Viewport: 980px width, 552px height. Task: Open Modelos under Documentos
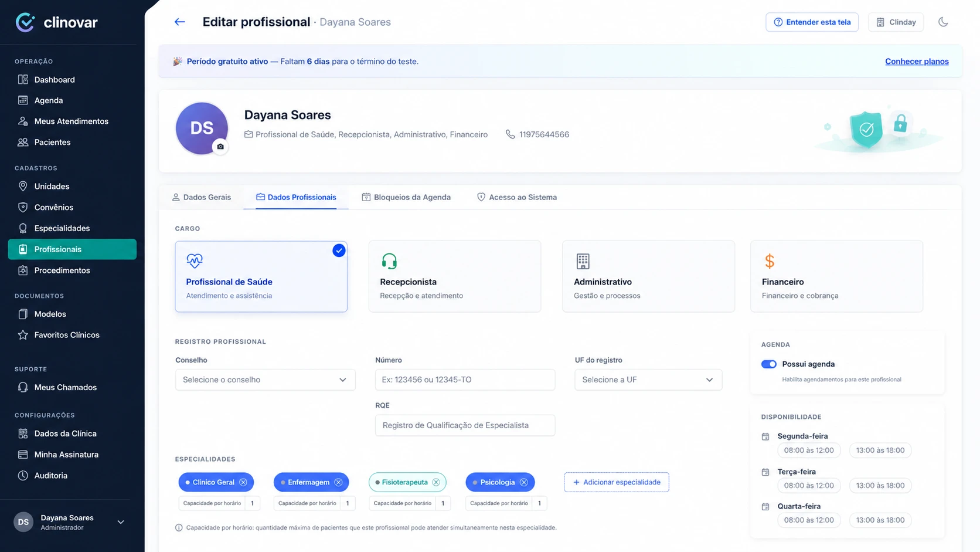coord(72,314)
